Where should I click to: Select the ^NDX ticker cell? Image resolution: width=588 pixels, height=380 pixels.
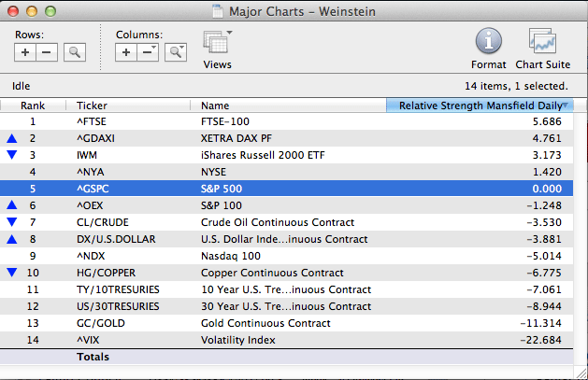coord(91,256)
